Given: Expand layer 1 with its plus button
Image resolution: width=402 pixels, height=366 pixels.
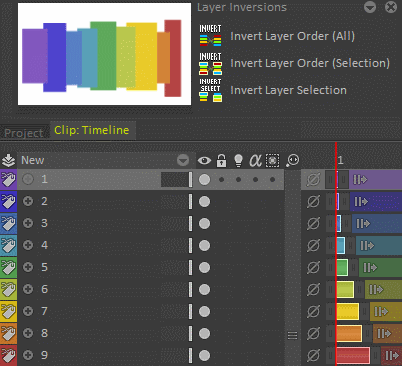Looking at the screenshot, I should tap(28, 179).
